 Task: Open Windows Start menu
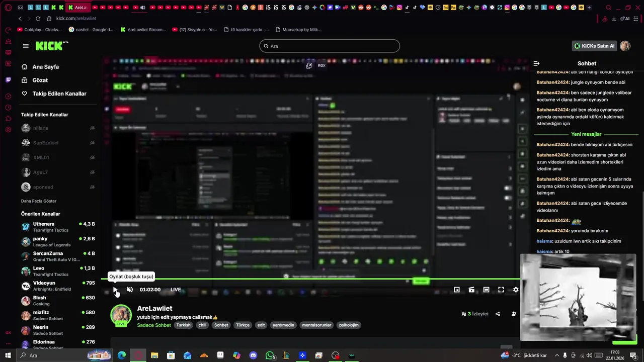(8, 355)
